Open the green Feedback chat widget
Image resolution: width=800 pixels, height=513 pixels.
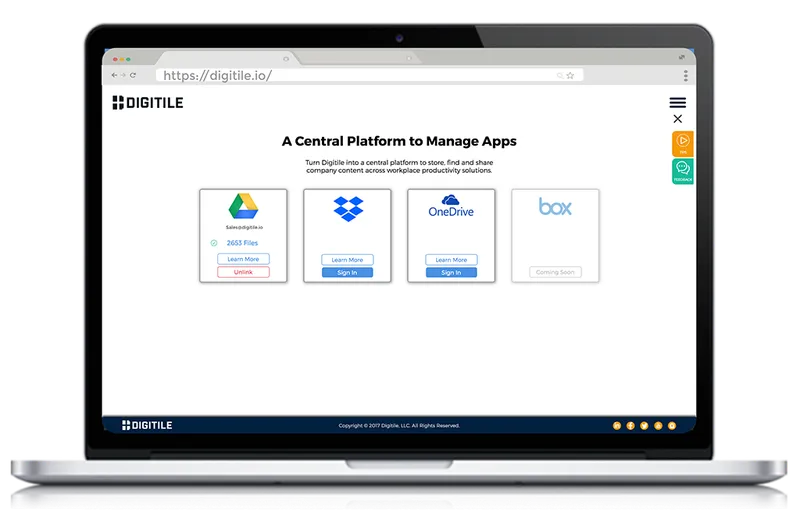pos(683,171)
